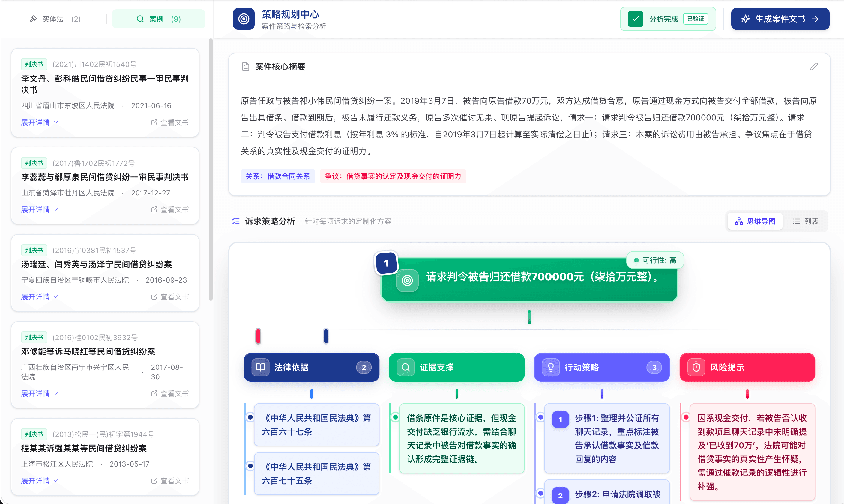Click case number (2016)桂0102民初3932号

point(95,337)
